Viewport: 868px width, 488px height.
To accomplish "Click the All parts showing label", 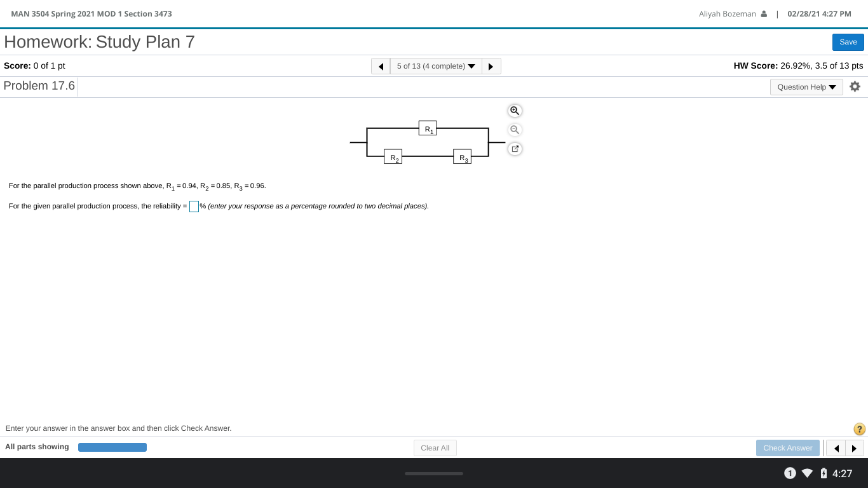I will click(x=37, y=447).
